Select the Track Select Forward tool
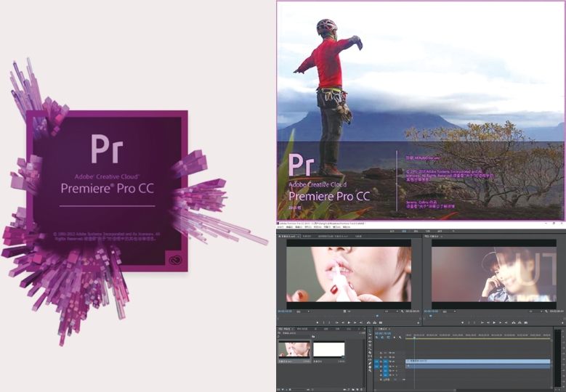Viewport: 566px width, 392px height. (370, 335)
